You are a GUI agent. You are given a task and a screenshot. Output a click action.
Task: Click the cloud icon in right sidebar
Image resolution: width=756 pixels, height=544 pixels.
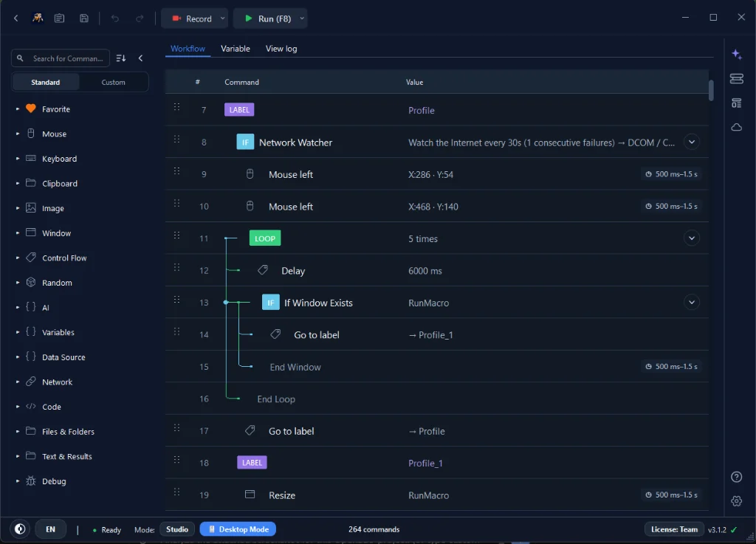click(736, 127)
